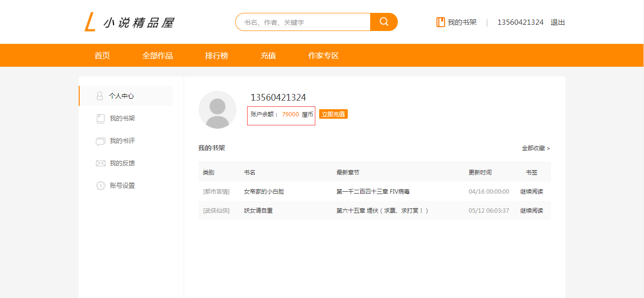Click the gray user avatar picture
The width and height of the screenshot is (644, 298).
217,110
